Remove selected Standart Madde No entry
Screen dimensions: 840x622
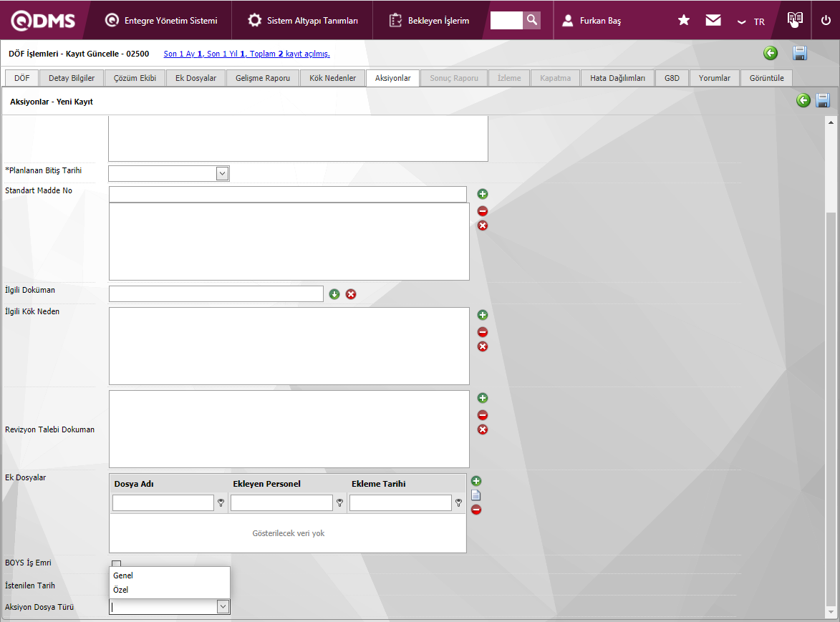(x=483, y=211)
